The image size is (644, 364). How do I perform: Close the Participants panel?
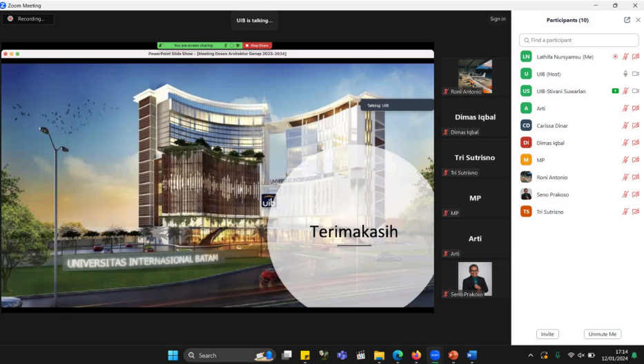pyautogui.click(x=638, y=20)
